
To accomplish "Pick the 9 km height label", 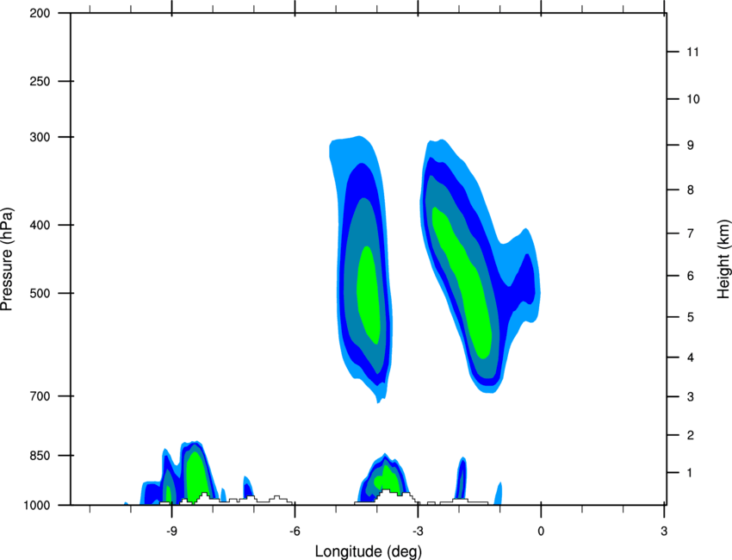I will (690, 146).
